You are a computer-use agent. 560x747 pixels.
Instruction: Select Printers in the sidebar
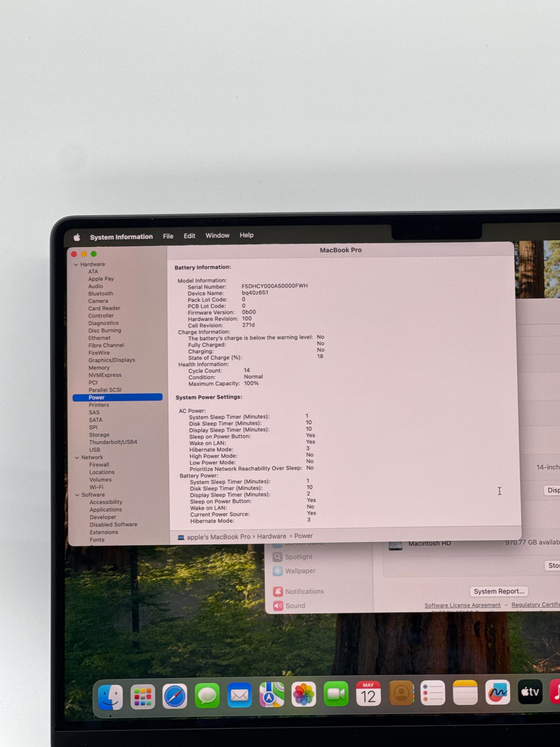point(99,405)
